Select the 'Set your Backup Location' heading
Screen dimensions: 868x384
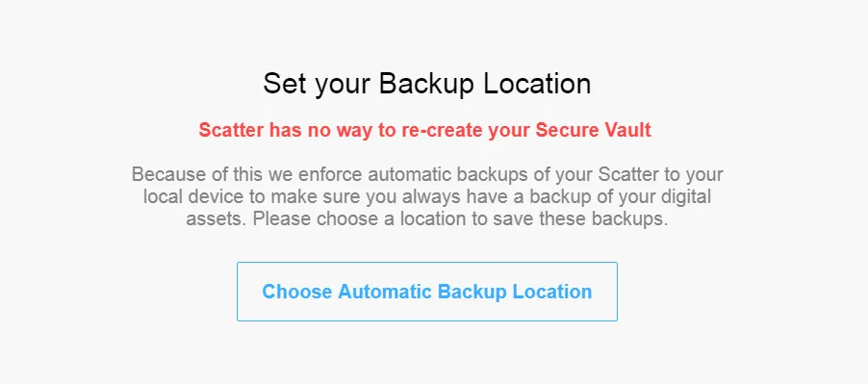(x=427, y=84)
